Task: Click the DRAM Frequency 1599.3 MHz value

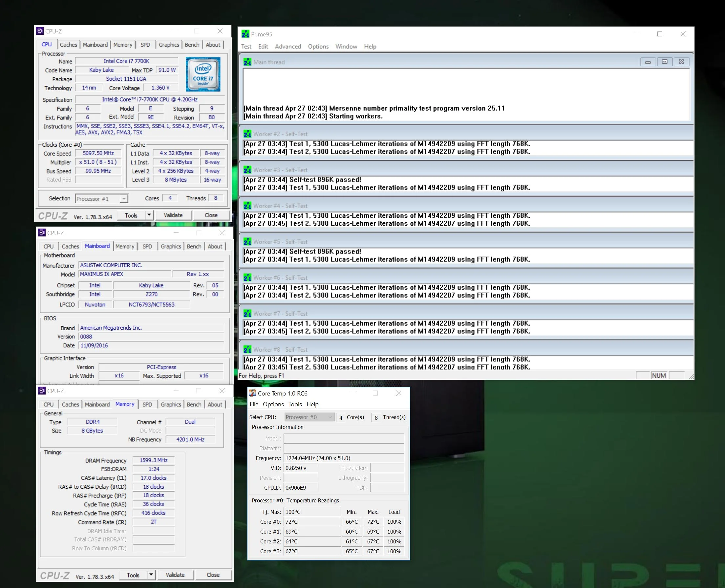Action: pos(154,460)
